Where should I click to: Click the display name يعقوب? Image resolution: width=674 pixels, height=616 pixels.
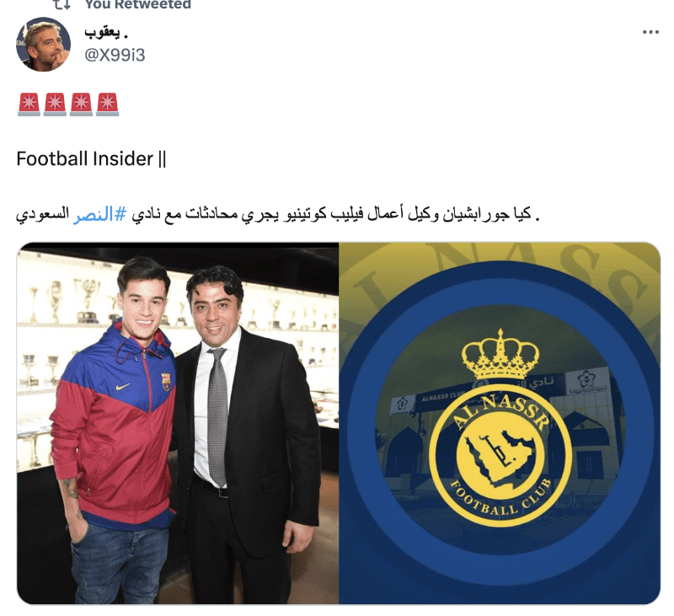point(106,33)
